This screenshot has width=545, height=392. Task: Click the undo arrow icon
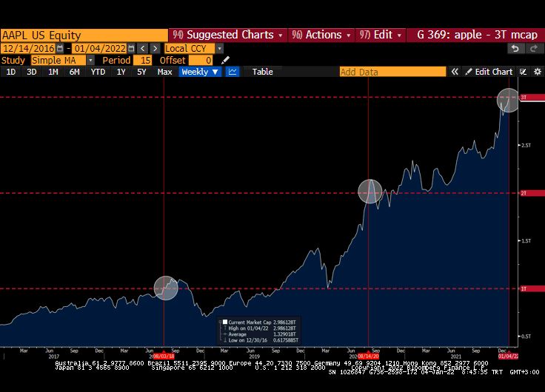(515, 49)
